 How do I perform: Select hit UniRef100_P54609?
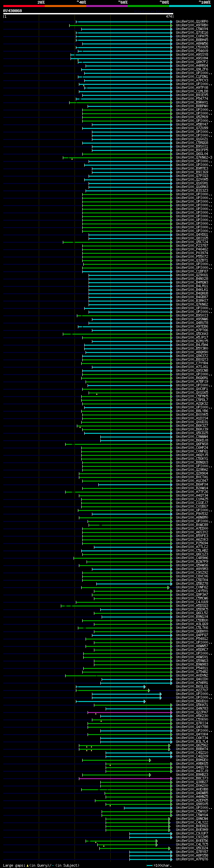pos(192,51)
